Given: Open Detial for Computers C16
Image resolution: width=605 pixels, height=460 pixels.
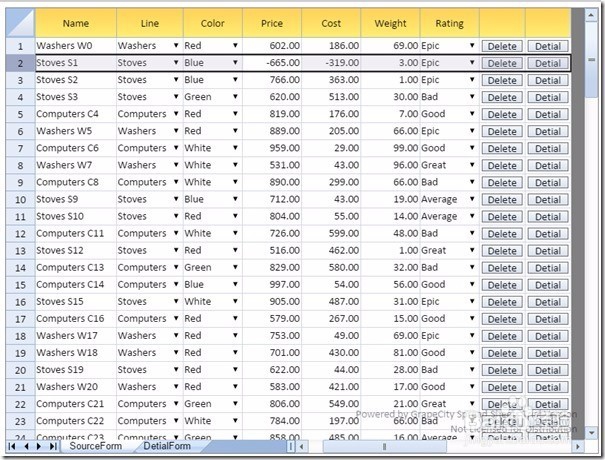Looking at the screenshot, I should point(548,319).
